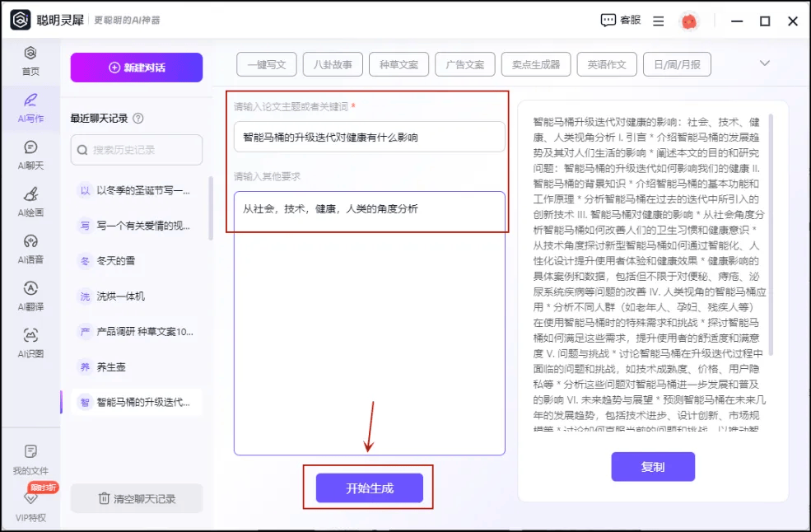This screenshot has width=811, height=532.
Task: Open the AI聊天 chat icon
Action: point(30,148)
